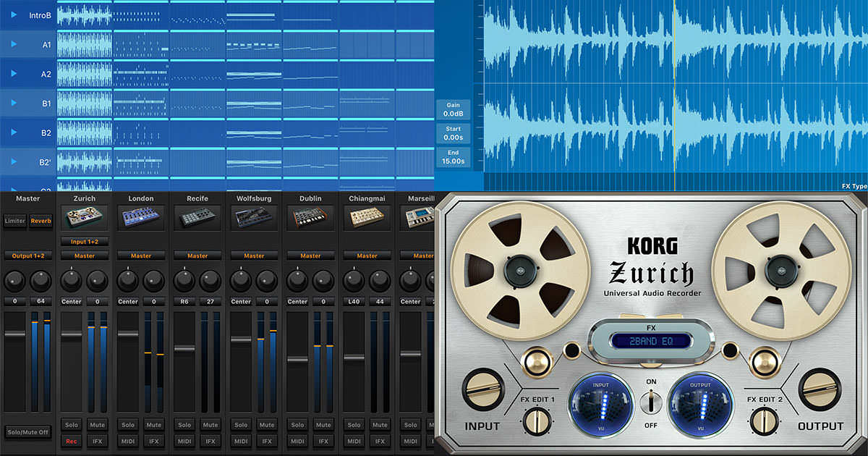Open the Chiangmai gadget icon
This screenshot has width=868, height=456.
pyautogui.click(x=367, y=217)
